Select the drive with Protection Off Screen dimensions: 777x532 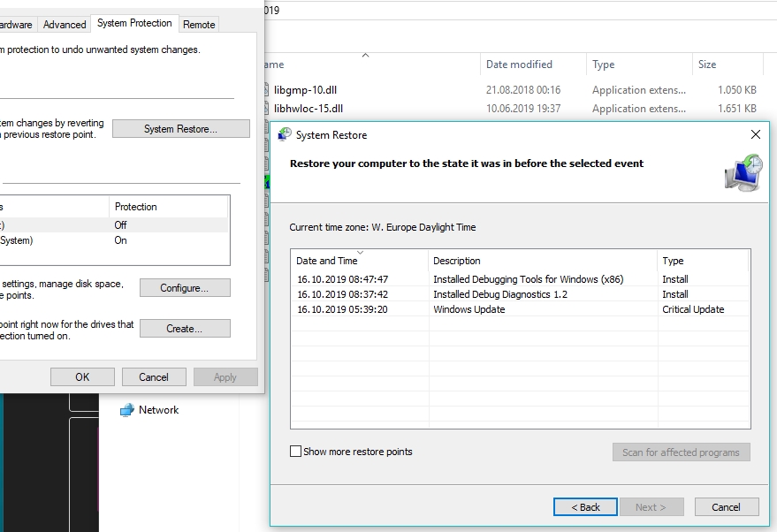click(114, 224)
